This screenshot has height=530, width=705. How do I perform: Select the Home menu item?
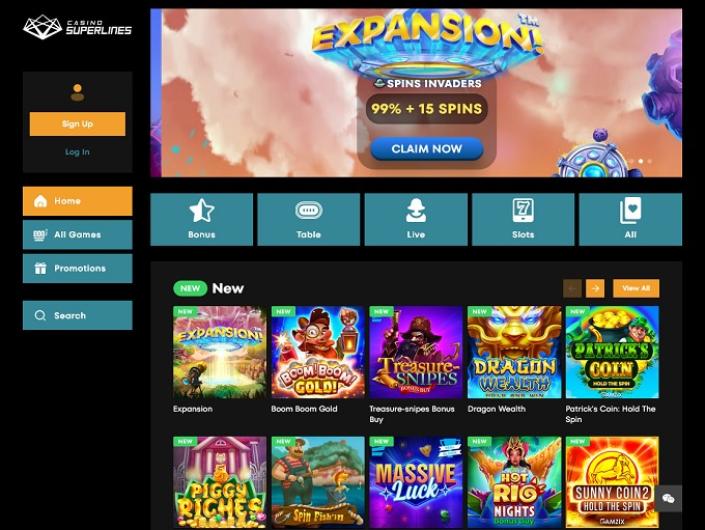77,201
